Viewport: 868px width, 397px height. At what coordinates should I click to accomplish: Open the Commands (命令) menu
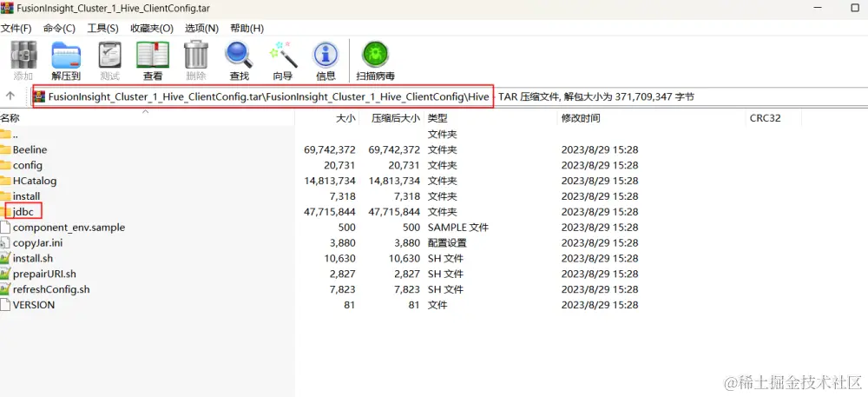coord(59,29)
